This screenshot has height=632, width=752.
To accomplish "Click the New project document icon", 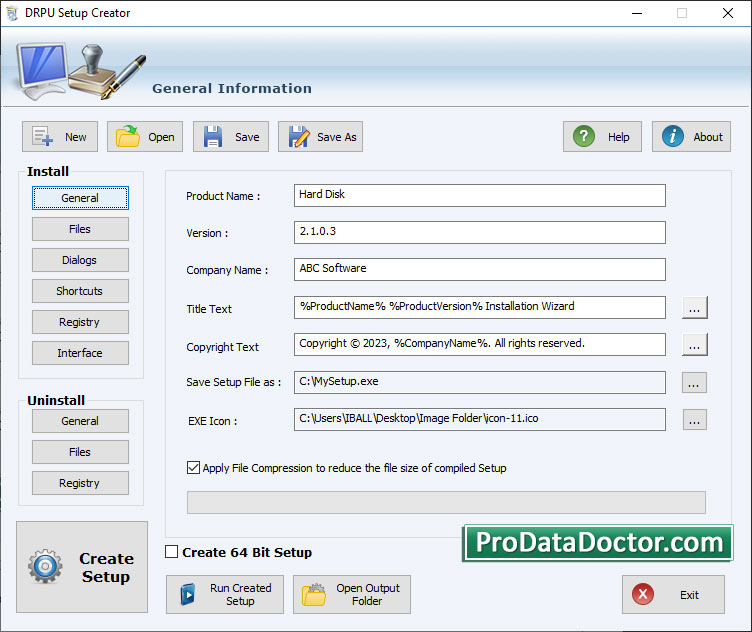I will pyautogui.click(x=42, y=136).
